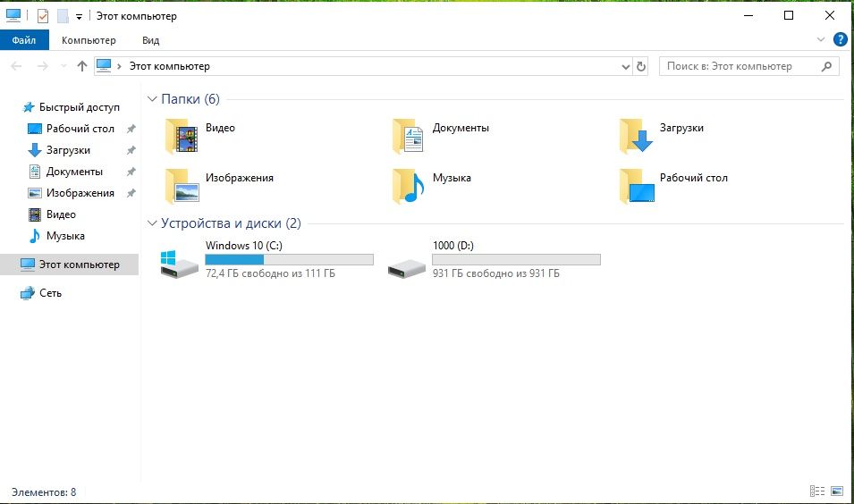Click the 1000 (D:) capacity bar

(x=516, y=260)
